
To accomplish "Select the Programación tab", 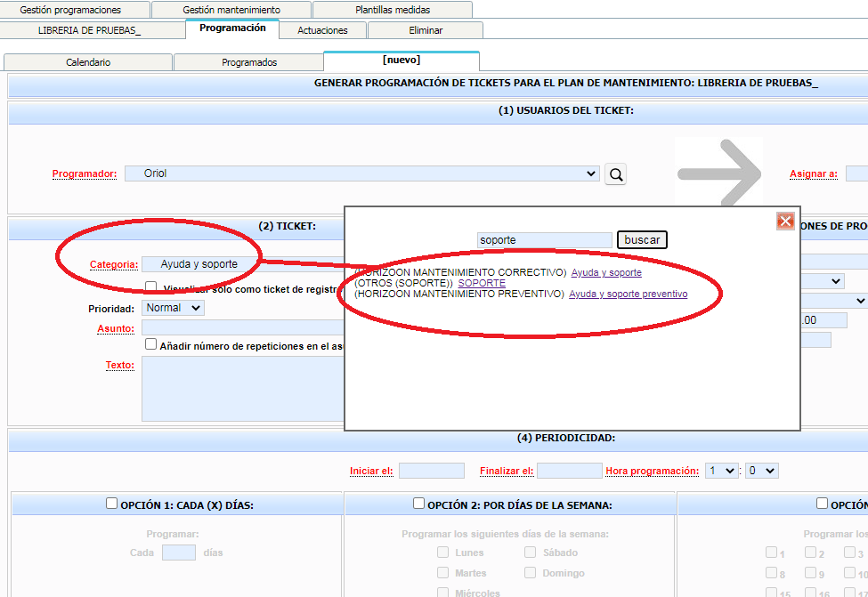I will click(x=232, y=28).
